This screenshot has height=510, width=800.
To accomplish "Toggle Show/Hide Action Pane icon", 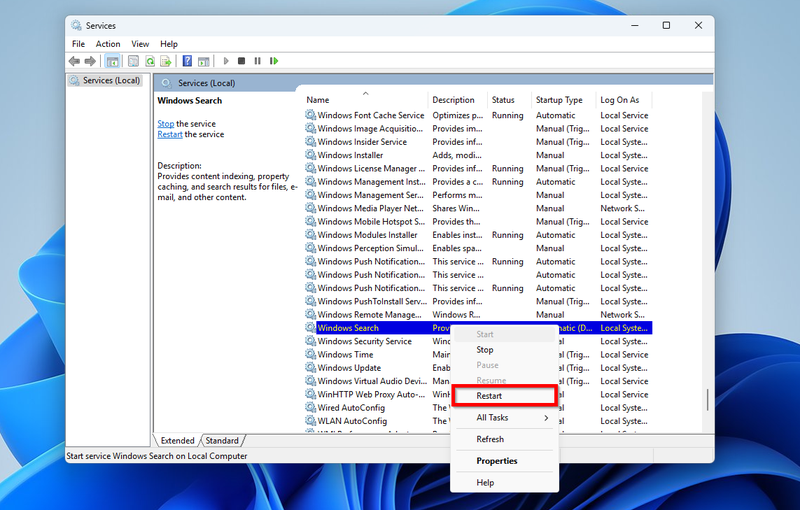I will pos(204,61).
